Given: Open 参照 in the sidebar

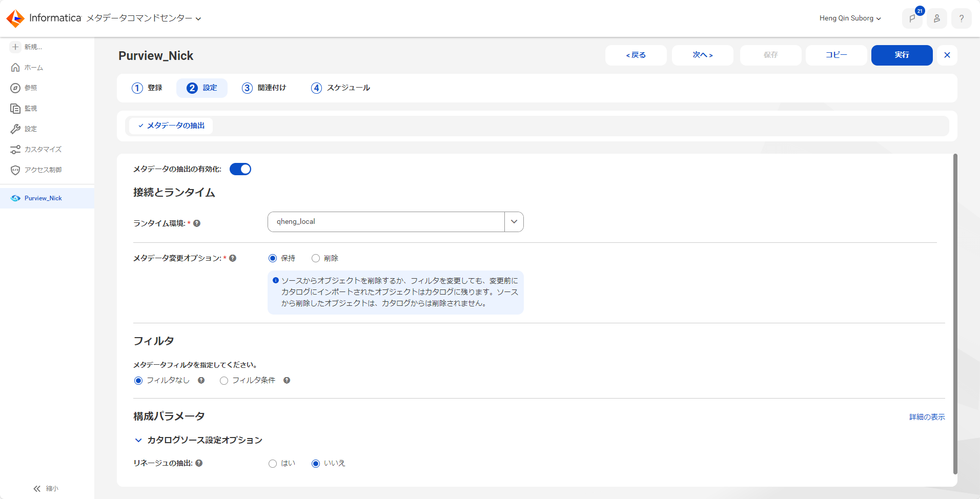Looking at the screenshot, I should tap(31, 88).
